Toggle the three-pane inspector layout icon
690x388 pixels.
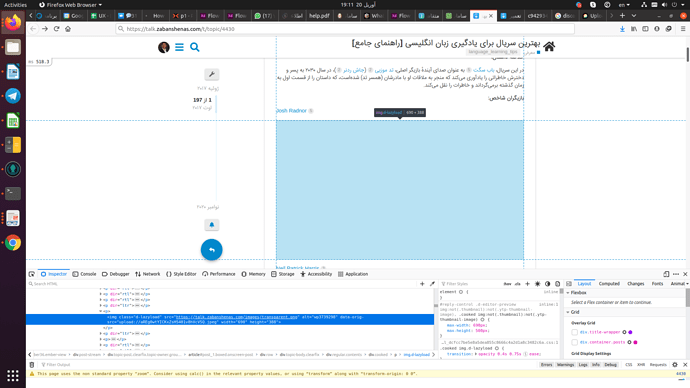[x=569, y=284]
